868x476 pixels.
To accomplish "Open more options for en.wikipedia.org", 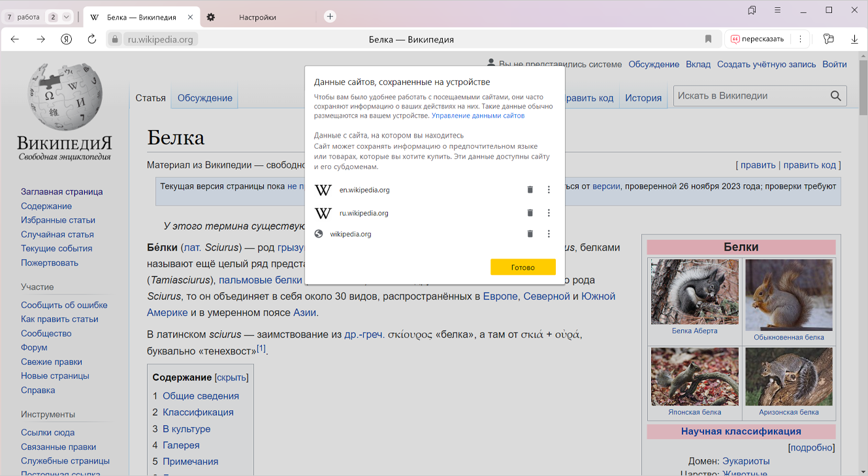I will click(549, 190).
